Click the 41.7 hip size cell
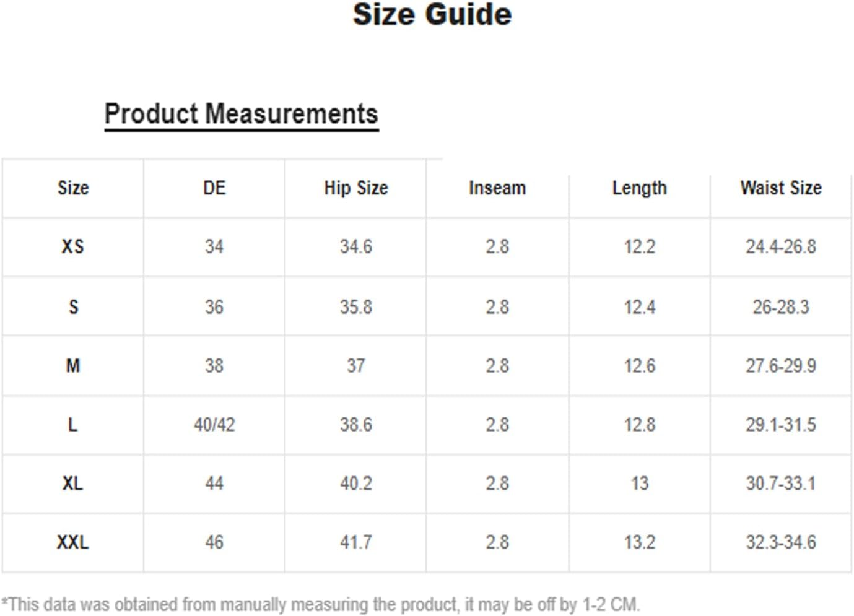The width and height of the screenshot is (854, 616). pos(356,542)
